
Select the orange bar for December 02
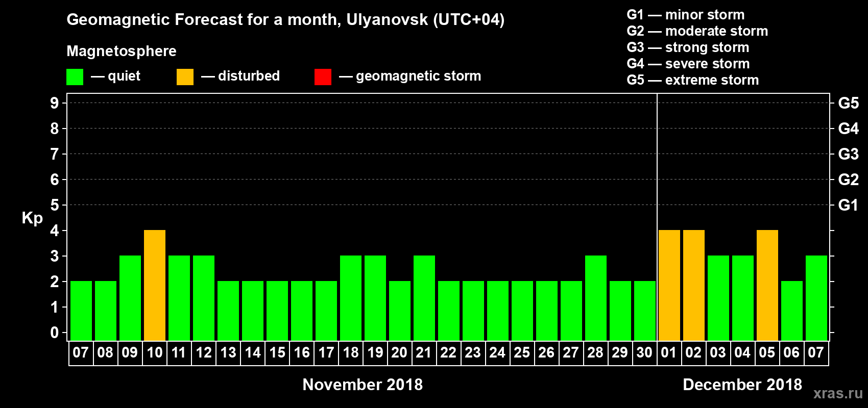[694, 286]
